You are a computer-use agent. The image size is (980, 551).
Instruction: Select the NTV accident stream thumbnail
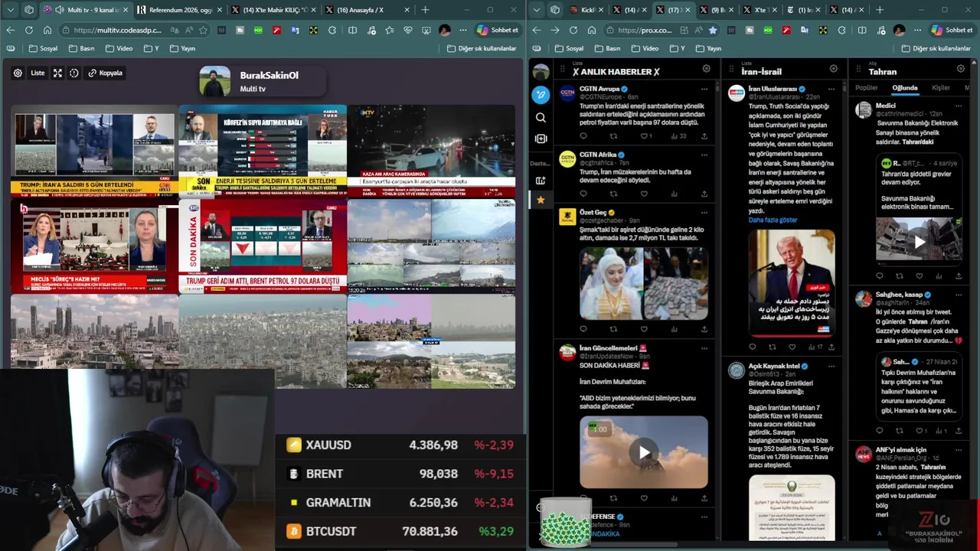(431, 151)
